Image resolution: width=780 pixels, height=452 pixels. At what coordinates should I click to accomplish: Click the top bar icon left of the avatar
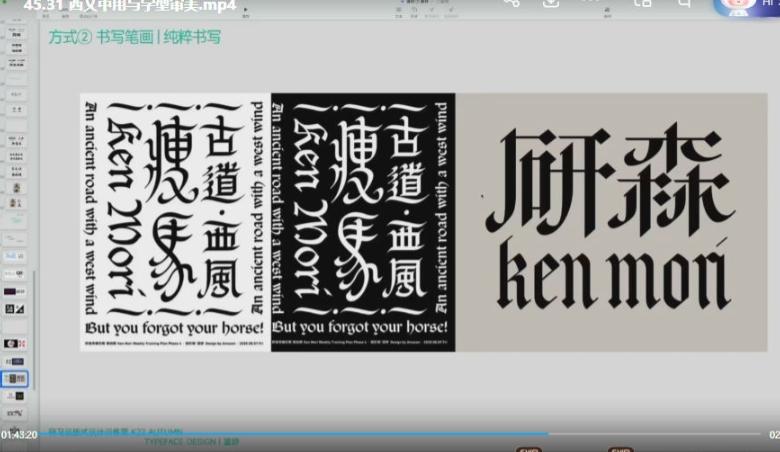[x=685, y=3]
